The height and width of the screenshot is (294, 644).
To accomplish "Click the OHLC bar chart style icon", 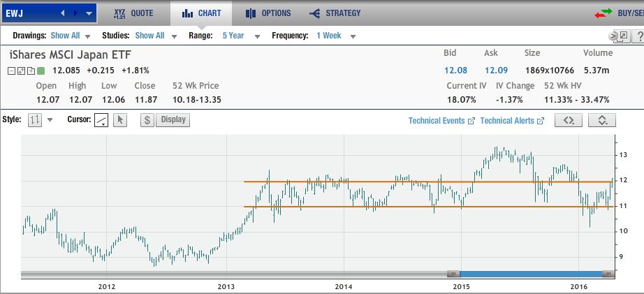I will coord(35,120).
